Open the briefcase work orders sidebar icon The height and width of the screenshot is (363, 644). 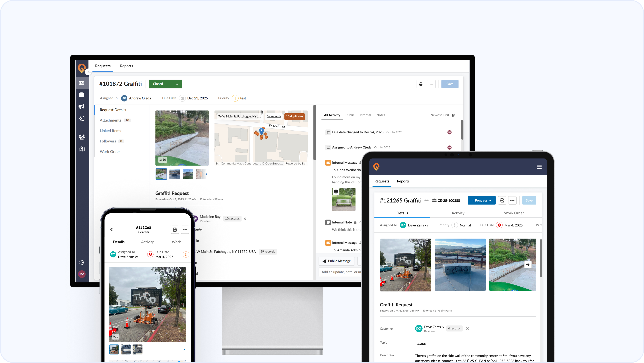click(82, 95)
